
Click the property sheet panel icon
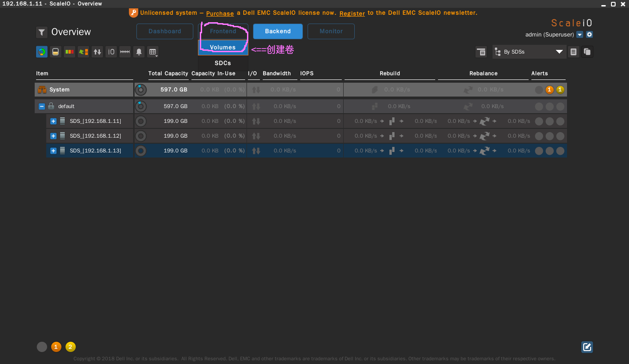[481, 52]
